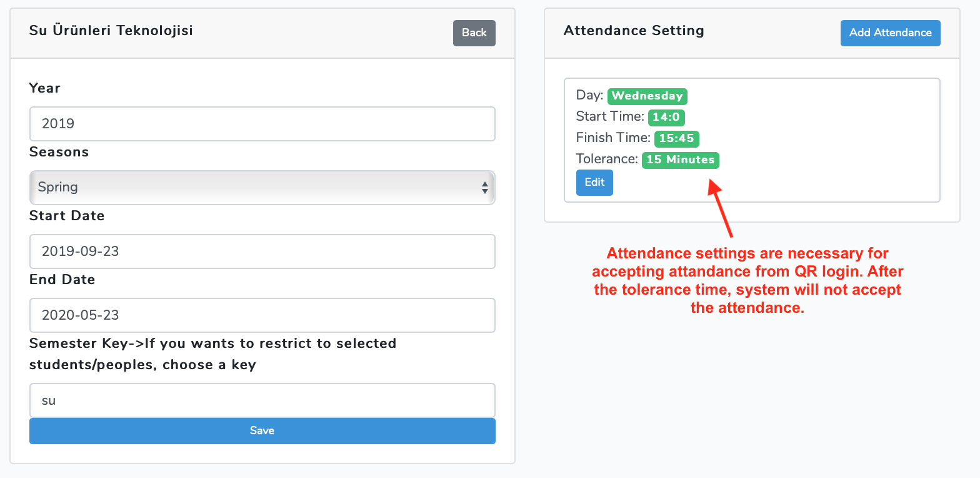
Task: Click the Start Date field
Action: (262, 252)
